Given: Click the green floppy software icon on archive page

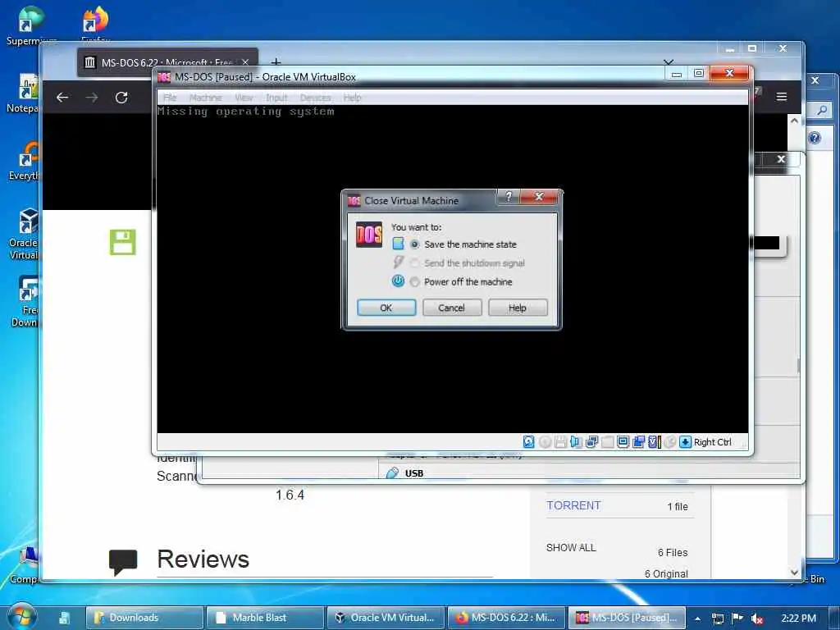Looking at the screenshot, I should (x=123, y=242).
